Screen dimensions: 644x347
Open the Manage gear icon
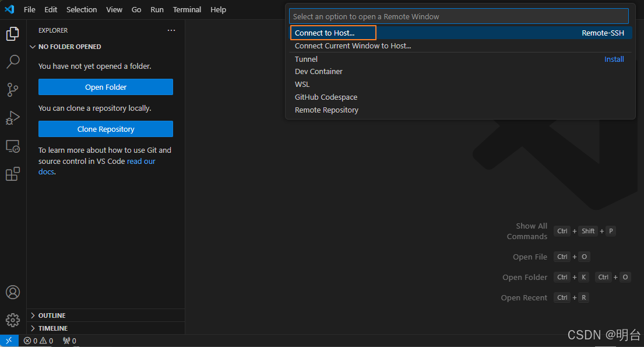point(13,320)
